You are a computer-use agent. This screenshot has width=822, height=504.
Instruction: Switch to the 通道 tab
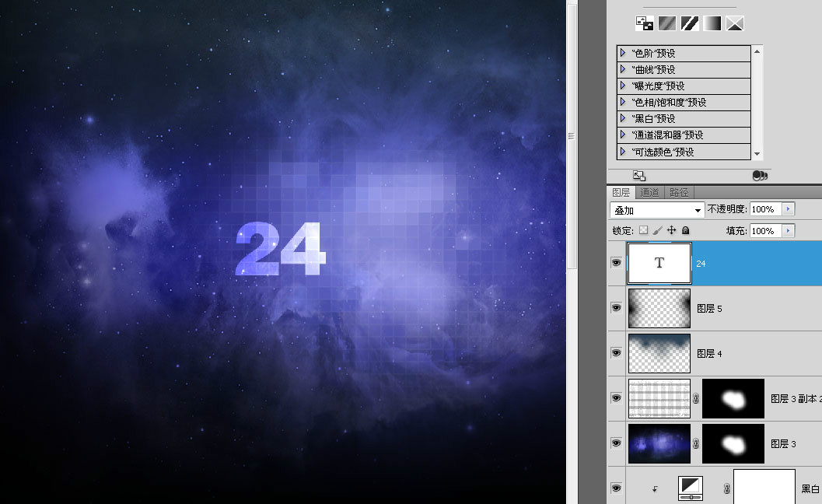click(x=649, y=192)
